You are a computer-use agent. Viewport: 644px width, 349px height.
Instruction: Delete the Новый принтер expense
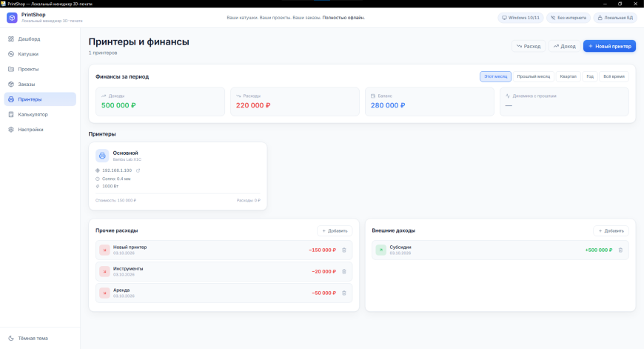click(x=344, y=250)
